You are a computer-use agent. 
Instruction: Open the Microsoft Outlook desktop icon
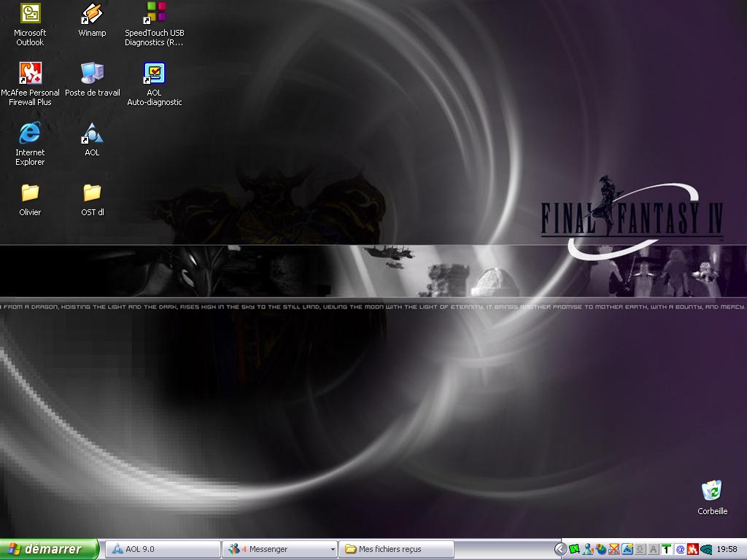pyautogui.click(x=30, y=25)
